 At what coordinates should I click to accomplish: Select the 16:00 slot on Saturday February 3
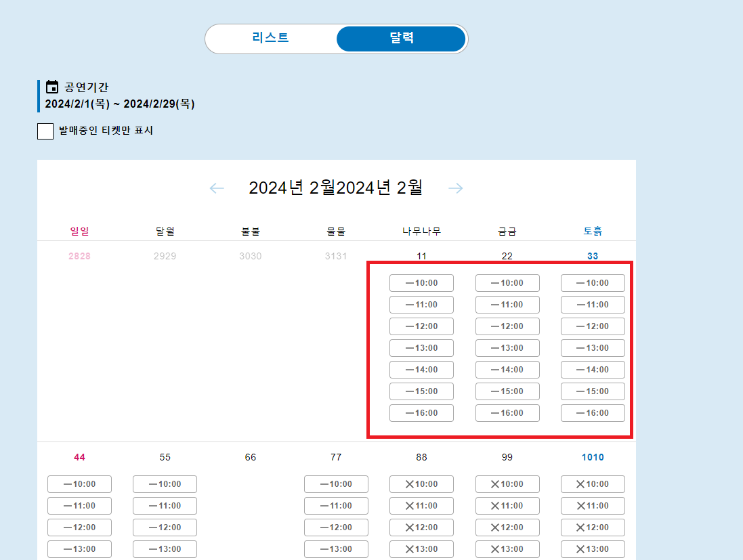coord(593,413)
